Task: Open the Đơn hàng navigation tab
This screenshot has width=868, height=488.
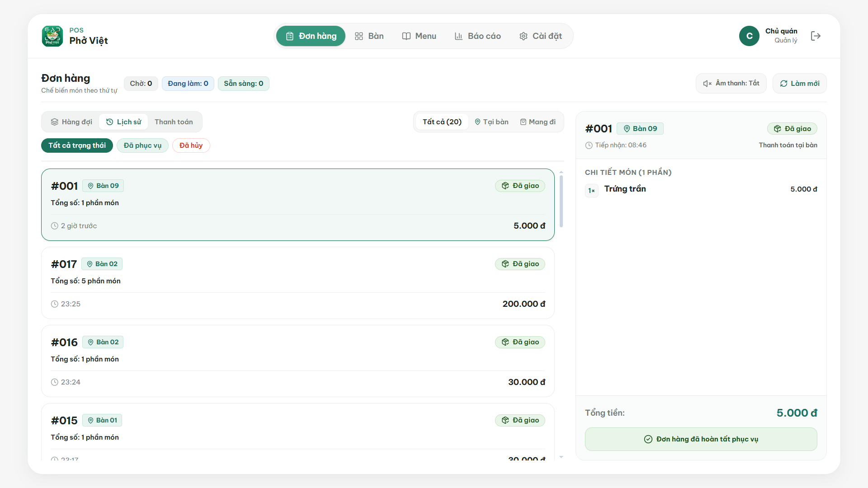Action: pos(311,36)
